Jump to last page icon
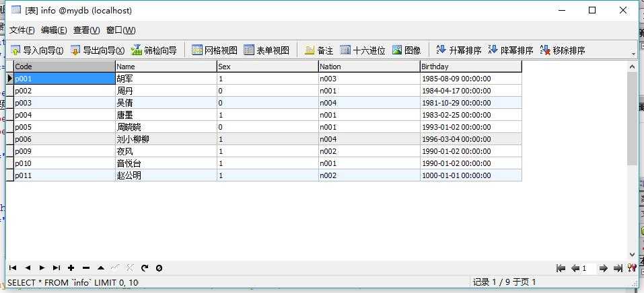This screenshot has width=644, height=293. click(618, 268)
